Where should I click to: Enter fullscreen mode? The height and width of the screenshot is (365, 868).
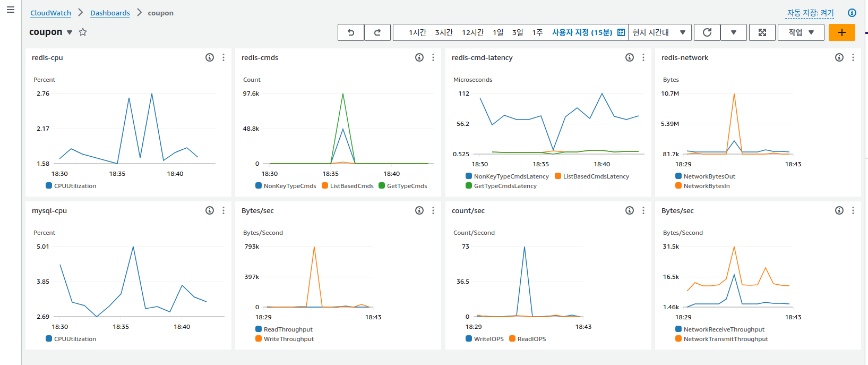pyautogui.click(x=762, y=32)
